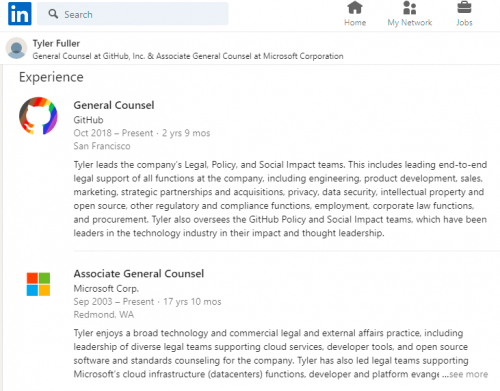This screenshot has width=500, height=391.
Task: Select the My Network menu label
Action: point(410,23)
